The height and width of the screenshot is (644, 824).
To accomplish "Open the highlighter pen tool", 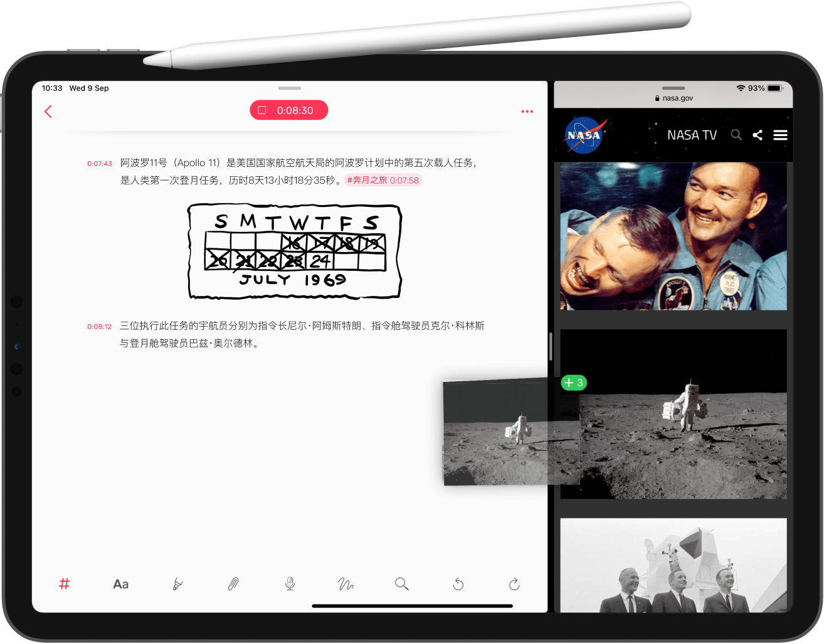I will point(177,584).
